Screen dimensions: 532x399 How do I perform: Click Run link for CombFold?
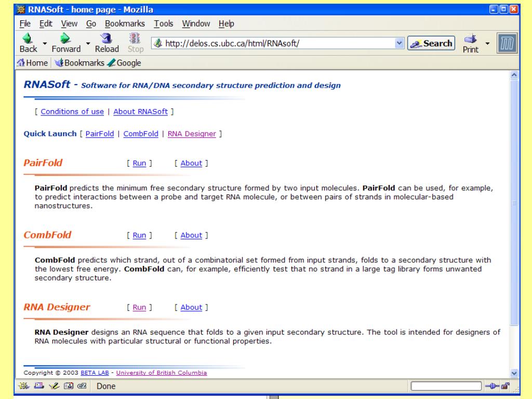[139, 235]
